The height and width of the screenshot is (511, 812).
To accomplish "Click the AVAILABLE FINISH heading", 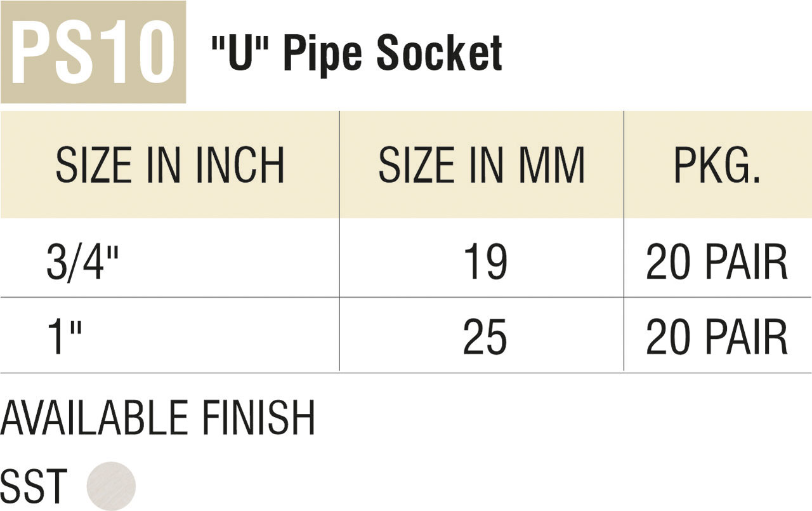I will [x=158, y=417].
